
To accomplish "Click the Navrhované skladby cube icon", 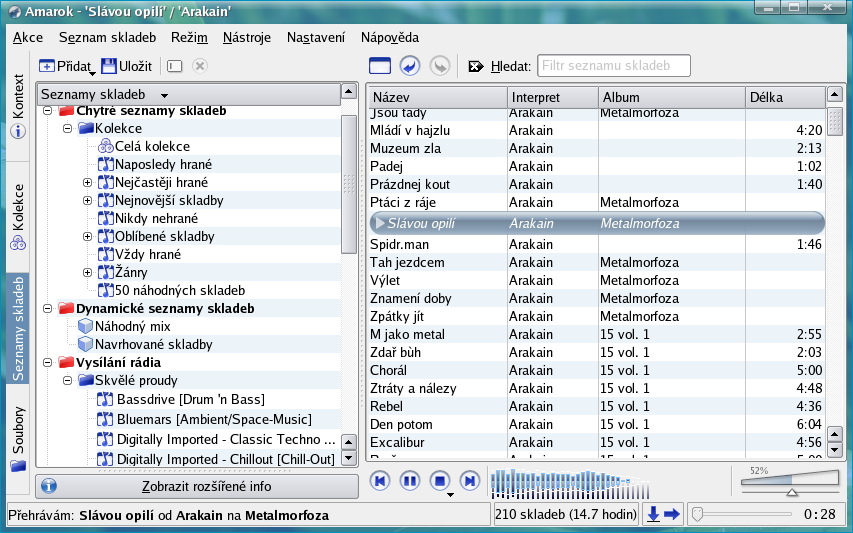I will 85,344.
